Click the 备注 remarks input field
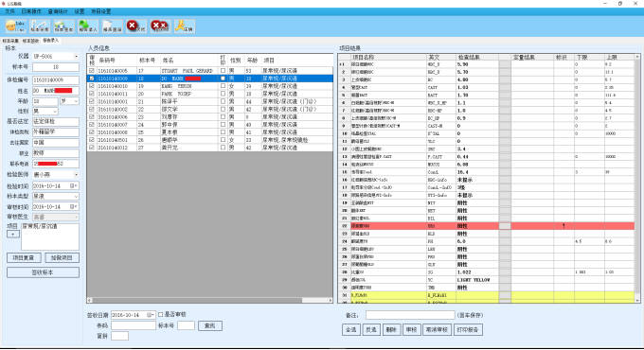The width and height of the screenshot is (644, 350). 410,315
